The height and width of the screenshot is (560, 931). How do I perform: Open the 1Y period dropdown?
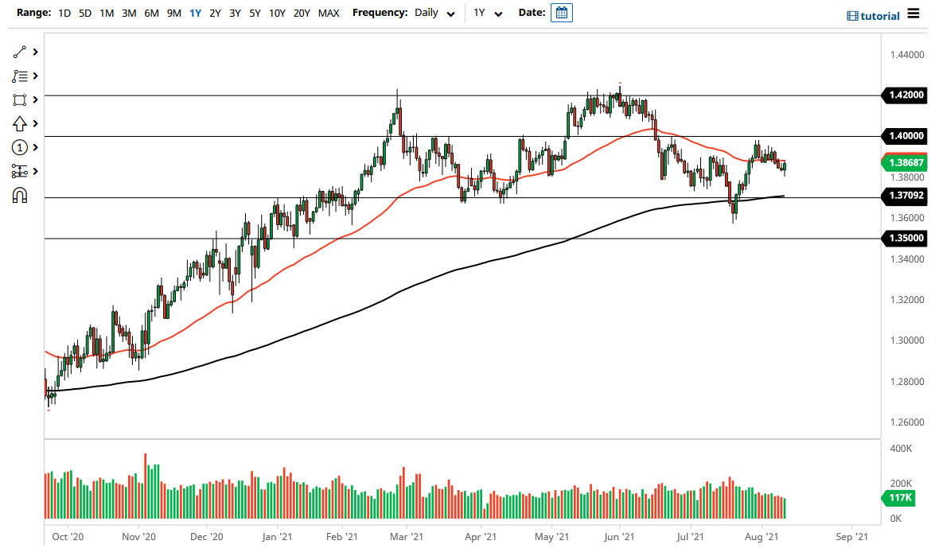488,14
